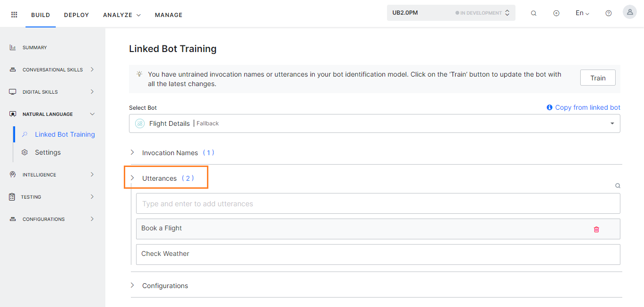The image size is (644, 307).
Task: Open the apps grid icon top-left
Action: pos(14,14)
